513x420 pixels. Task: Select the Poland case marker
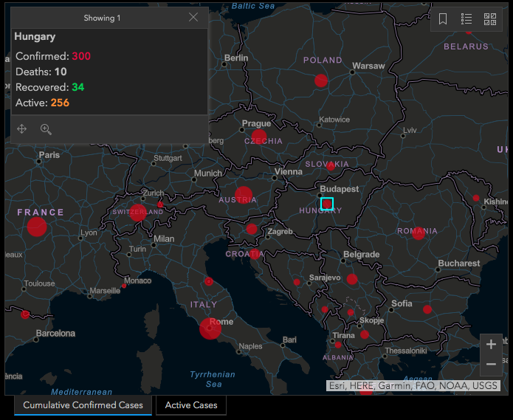point(321,80)
